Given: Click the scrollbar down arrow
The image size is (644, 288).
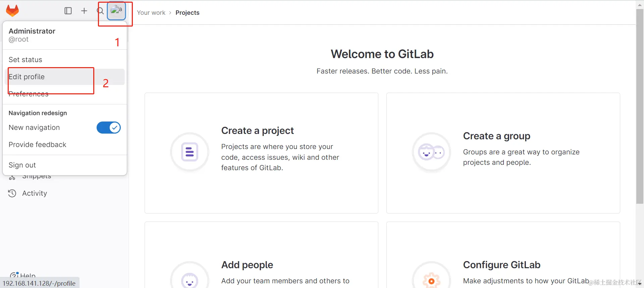Looking at the screenshot, I should pos(640,284).
